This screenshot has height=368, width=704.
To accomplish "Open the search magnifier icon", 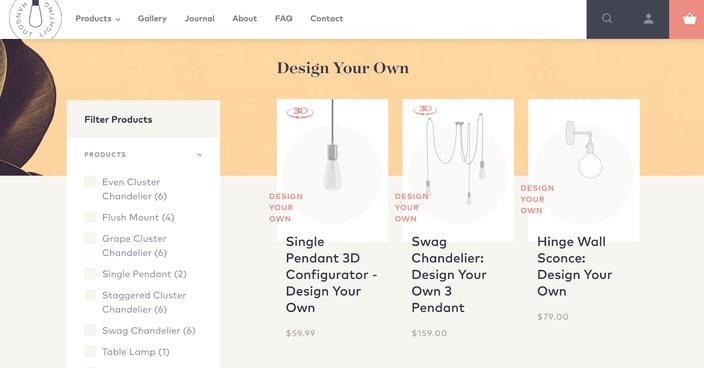I will (607, 18).
